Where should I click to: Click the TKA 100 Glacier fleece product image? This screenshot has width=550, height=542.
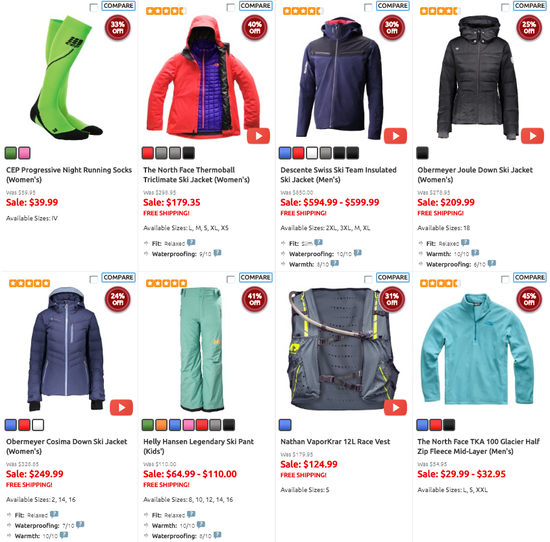pyautogui.click(x=477, y=349)
